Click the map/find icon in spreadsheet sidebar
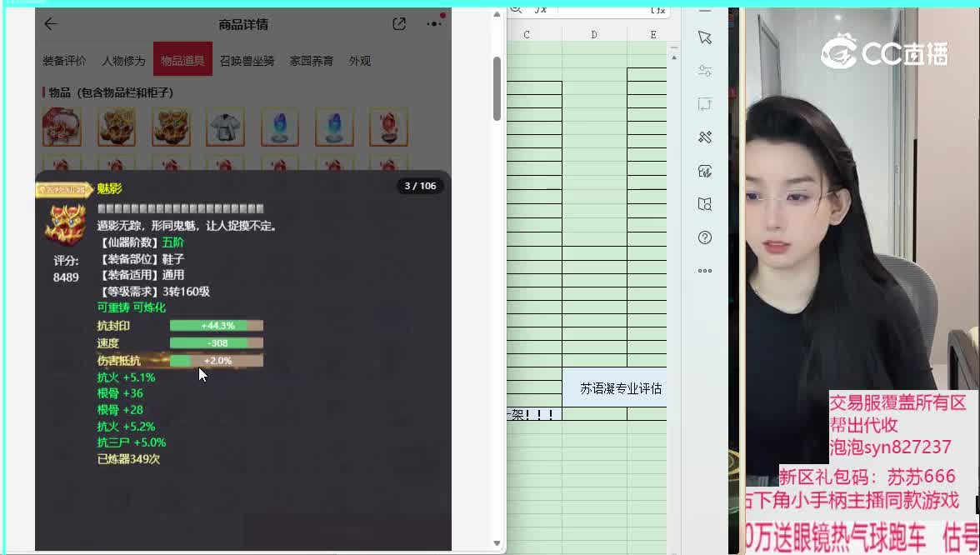This screenshot has height=555, width=980. coord(705,204)
